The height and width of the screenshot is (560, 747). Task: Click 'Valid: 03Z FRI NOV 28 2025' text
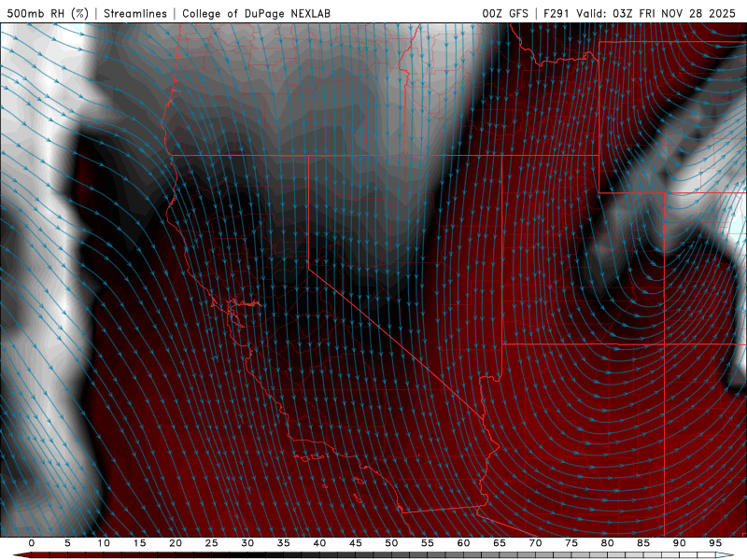tap(656, 13)
